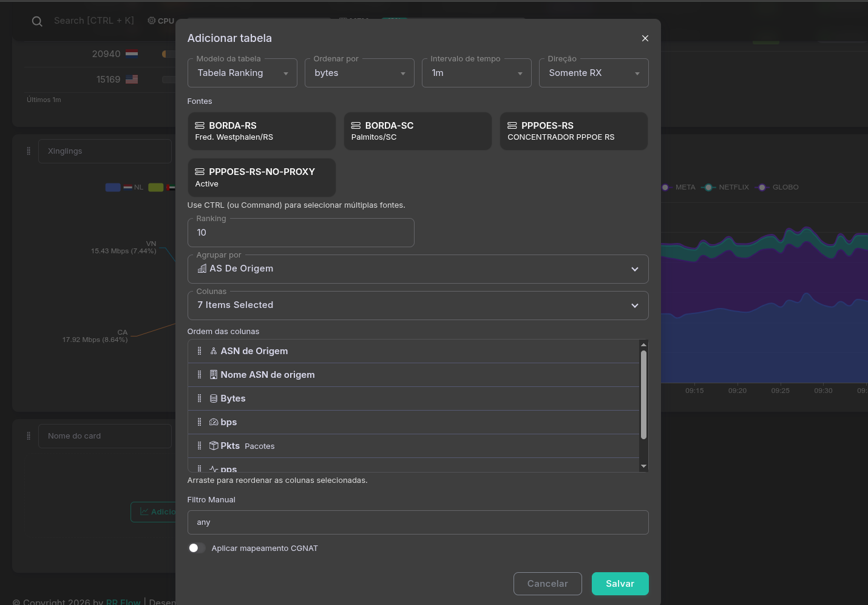Select the PPPOES-RS-NO-PROXY source
Screen dimensions: 868x605
click(x=262, y=177)
